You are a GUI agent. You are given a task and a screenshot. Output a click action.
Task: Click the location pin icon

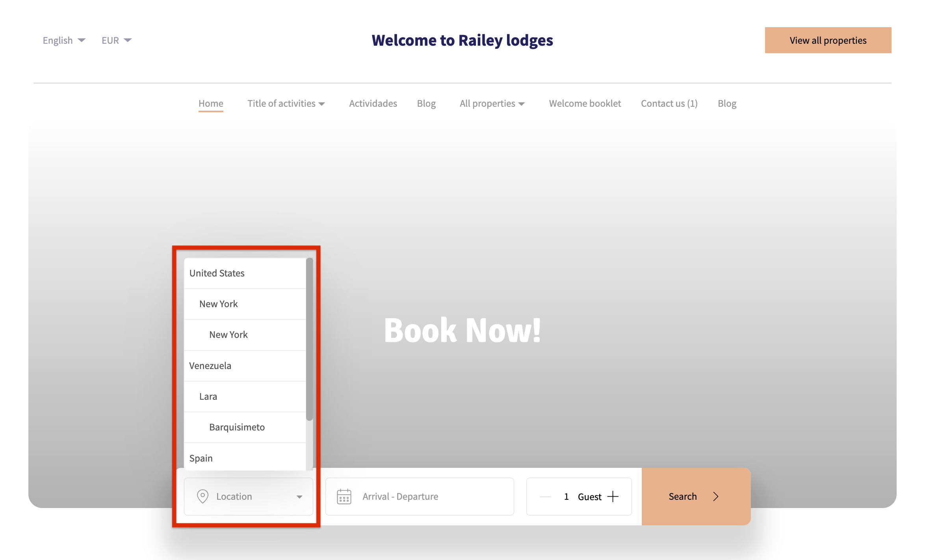coord(202,496)
